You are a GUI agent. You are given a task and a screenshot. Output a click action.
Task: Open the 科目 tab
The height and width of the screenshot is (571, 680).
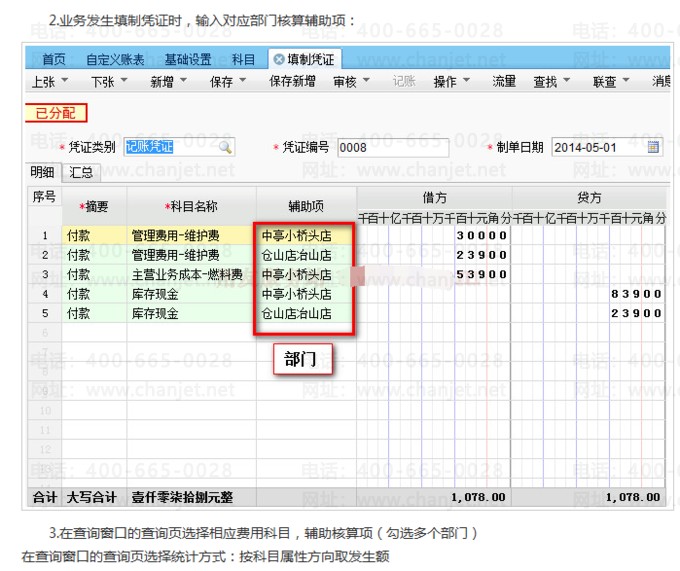[x=243, y=59]
